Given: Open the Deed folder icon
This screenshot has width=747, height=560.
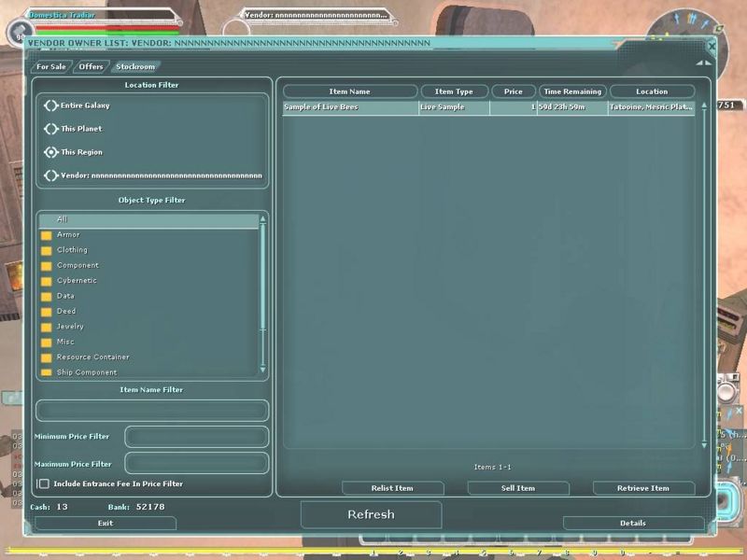Looking at the screenshot, I should (46, 312).
